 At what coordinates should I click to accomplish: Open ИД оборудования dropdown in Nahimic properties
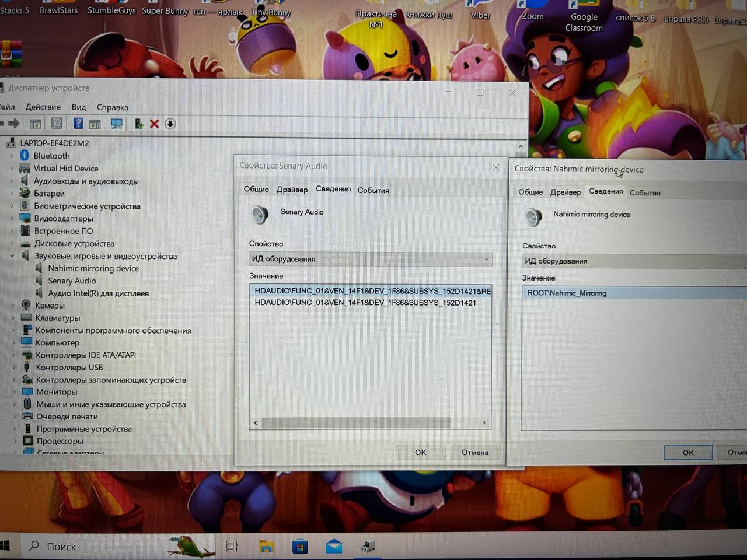[x=634, y=261]
